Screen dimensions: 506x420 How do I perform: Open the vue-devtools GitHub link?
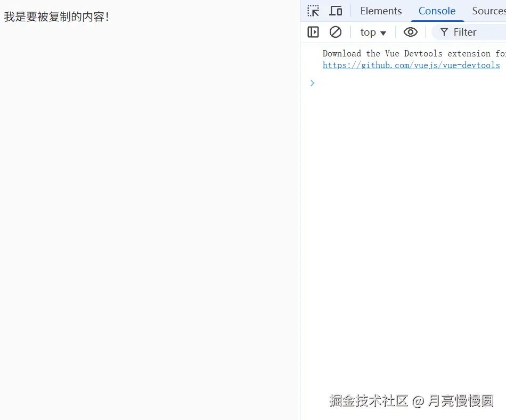coord(411,65)
